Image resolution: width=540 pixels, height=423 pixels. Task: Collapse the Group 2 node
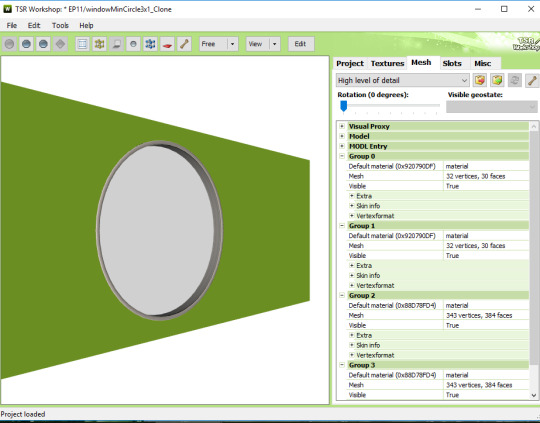pyautogui.click(x=342, y=295)
